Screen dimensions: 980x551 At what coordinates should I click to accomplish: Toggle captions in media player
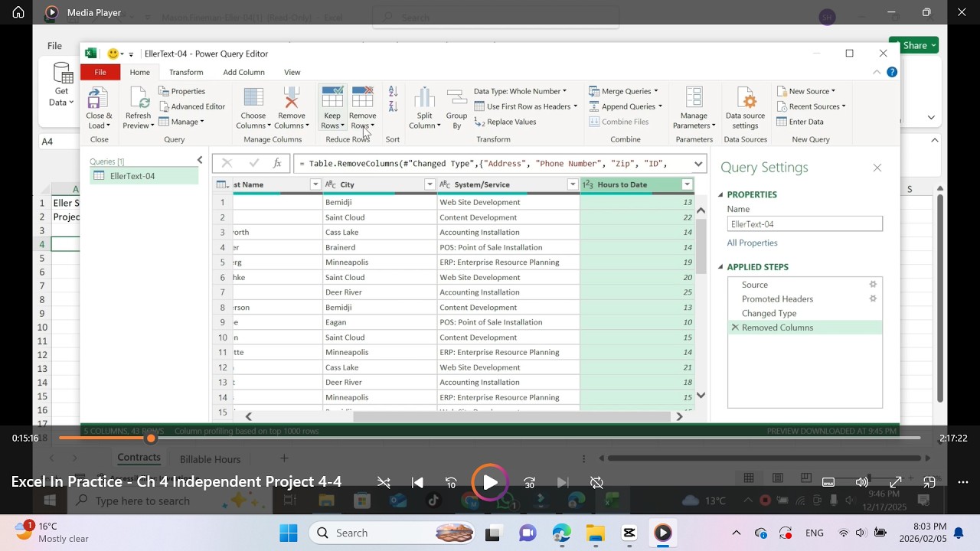828,482
